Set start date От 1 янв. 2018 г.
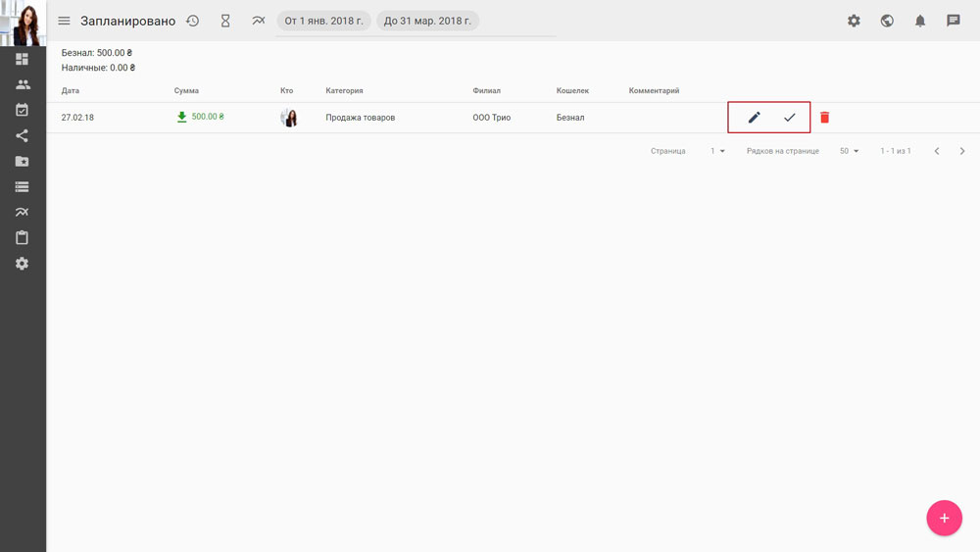 point(323,21)
